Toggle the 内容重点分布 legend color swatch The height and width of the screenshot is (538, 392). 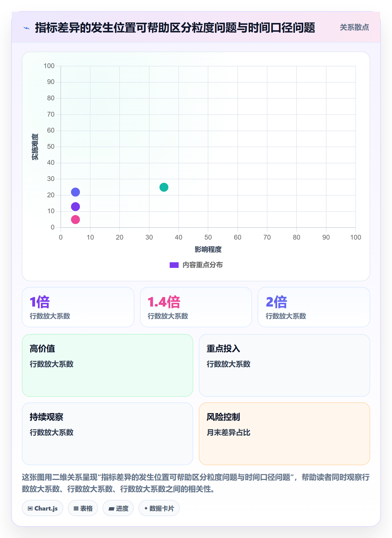click(174, 265)
